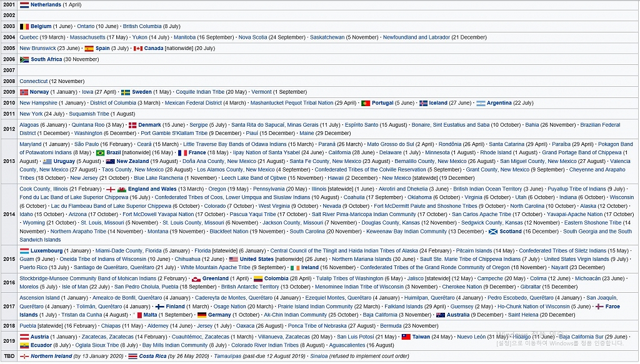Open the Maryland link in 2013 row
Image resolution: width=640 pixels, height=364 pixels.
tap(31, 144)
